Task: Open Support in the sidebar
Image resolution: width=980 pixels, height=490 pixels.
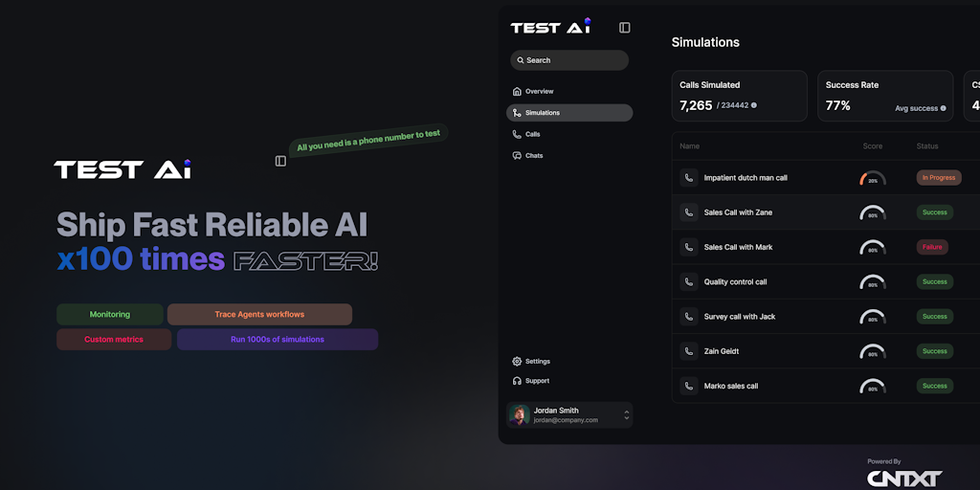Action: (x=569, y=381)
